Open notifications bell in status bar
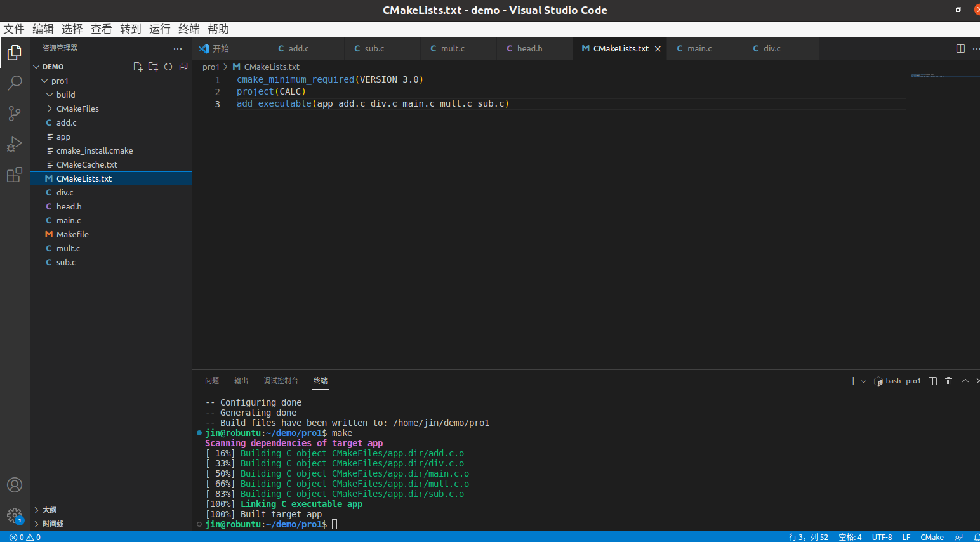 click(976, 537)
